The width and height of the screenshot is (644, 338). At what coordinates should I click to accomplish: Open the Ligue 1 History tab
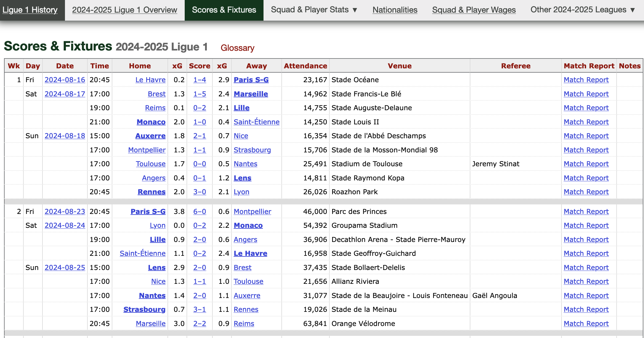click(30, 10)
